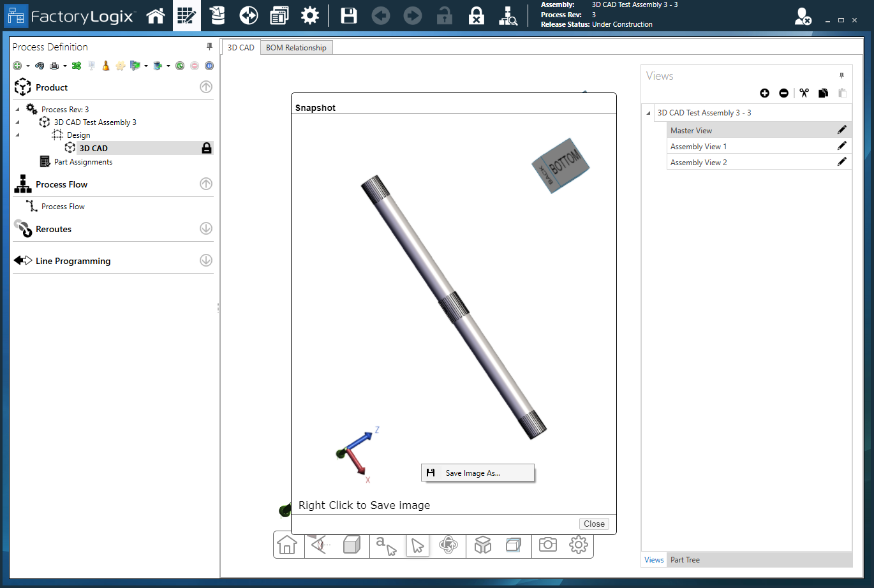Reset the view with the house icon
This screenshot has height=588, width=874.
click(x=287, y=545)
